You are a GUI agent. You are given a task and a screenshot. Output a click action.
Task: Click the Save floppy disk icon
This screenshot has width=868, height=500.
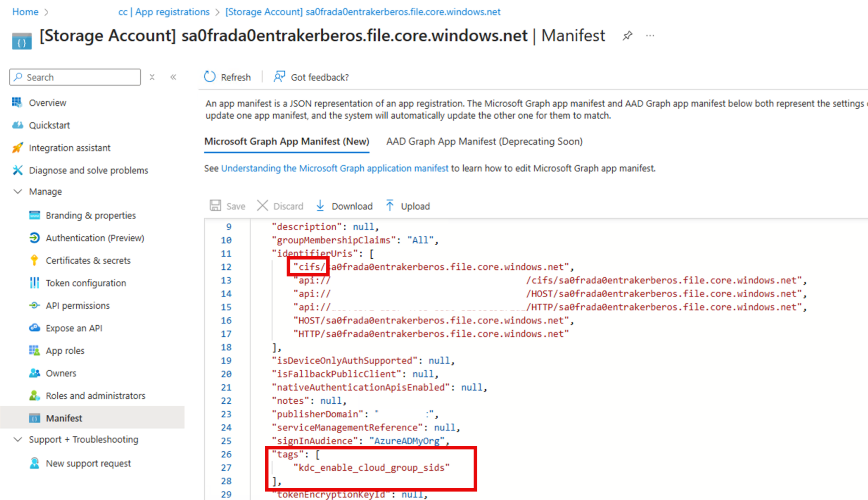pos(215,206)
